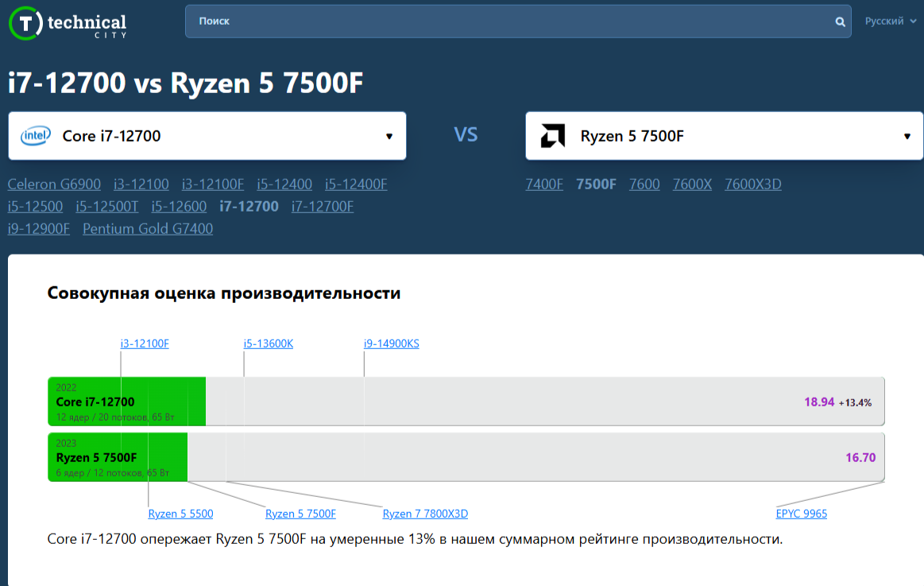924x586 pixels.
Task: Click the Ryzen 5 7500F green performance bar
Action: pyautogui.click(x=118, y=457)
